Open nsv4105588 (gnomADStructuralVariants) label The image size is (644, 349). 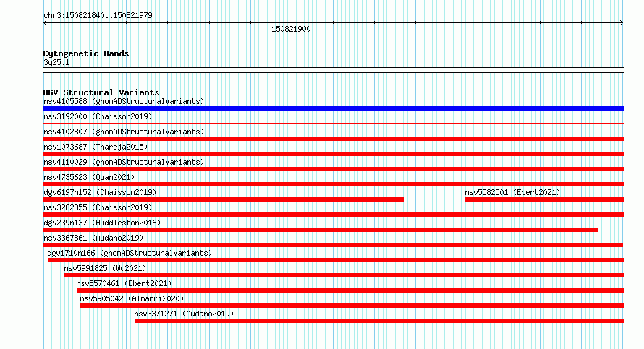[124, 101]
